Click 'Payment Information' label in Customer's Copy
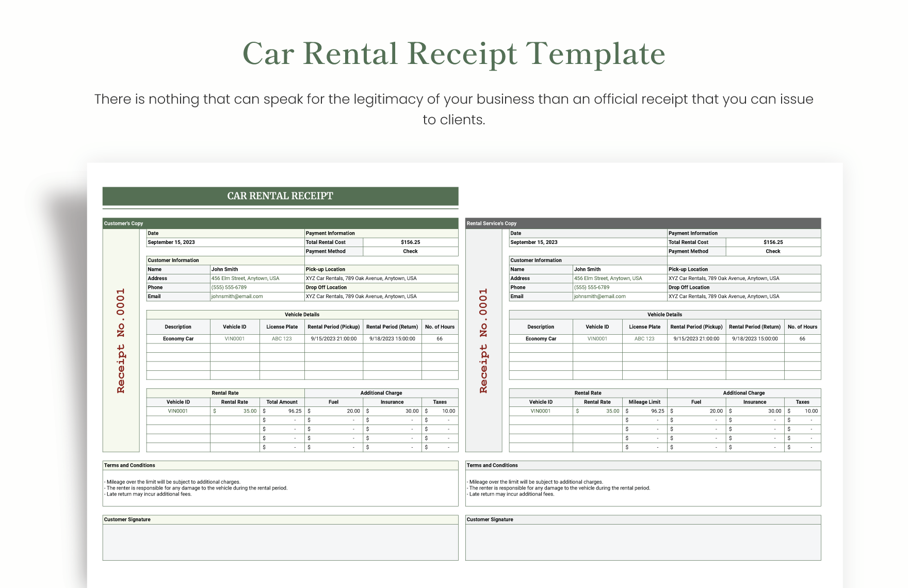 click(330, 234)
